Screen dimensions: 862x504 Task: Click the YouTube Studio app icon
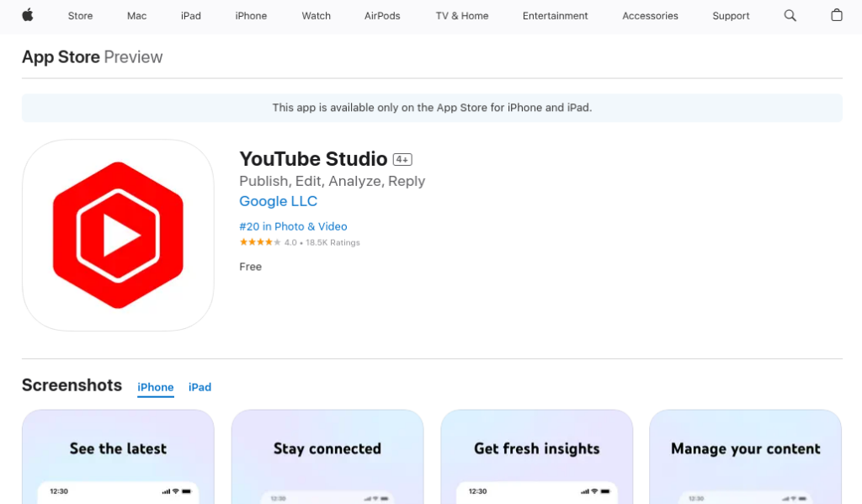coord(118,235)
